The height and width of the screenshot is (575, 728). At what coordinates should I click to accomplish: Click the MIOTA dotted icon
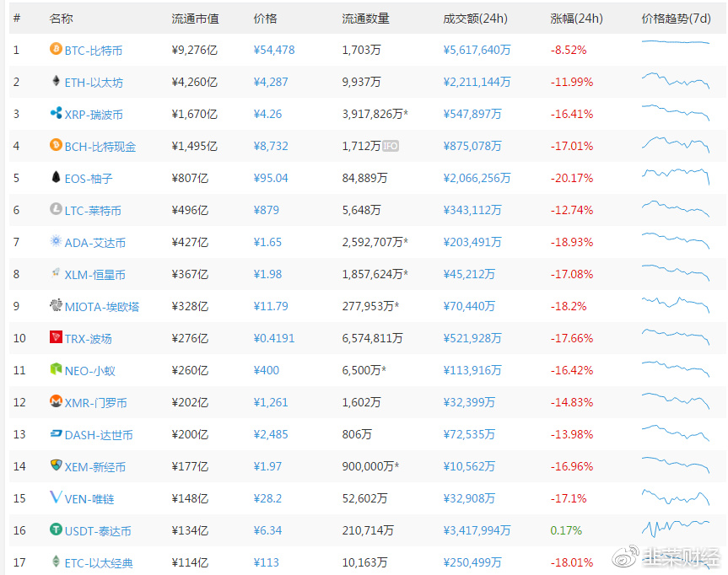(56, 305)
